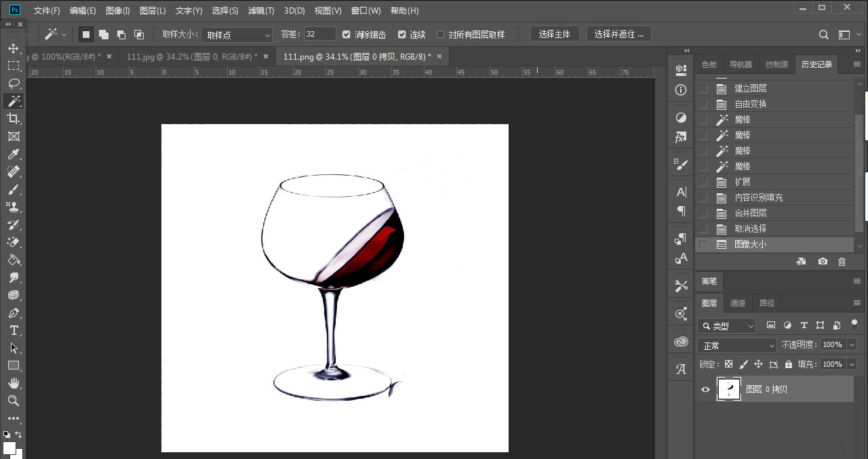The image size is (868, 459).
Task: Open the layer filter 类型 dropdown
Action: coord(726,326)
